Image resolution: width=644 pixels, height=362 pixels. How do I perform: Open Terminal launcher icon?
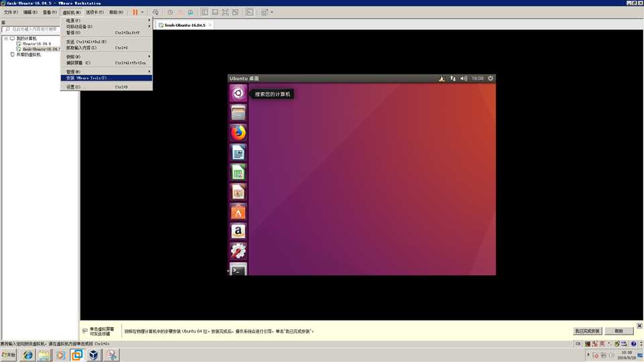point(238,269)
